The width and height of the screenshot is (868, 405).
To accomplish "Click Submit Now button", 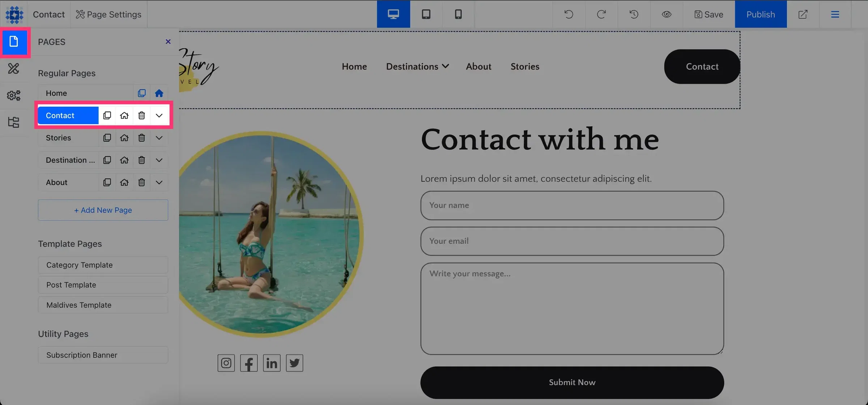I will click(572, 383).
